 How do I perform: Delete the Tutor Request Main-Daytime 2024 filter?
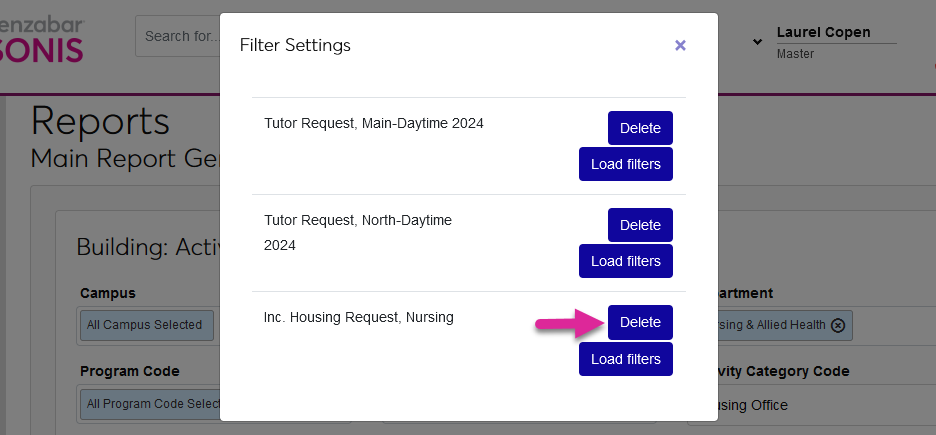[x=640, y=128]
